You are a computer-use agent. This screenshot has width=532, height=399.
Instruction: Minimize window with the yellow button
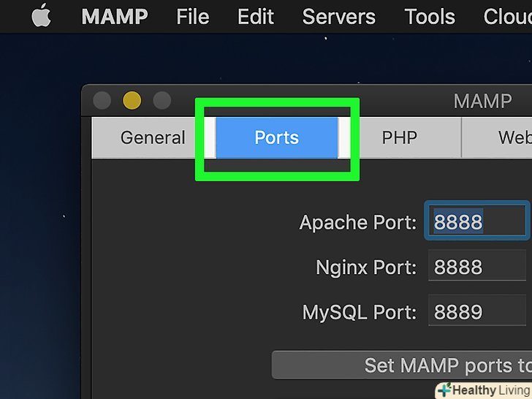[x=132, y=100]
